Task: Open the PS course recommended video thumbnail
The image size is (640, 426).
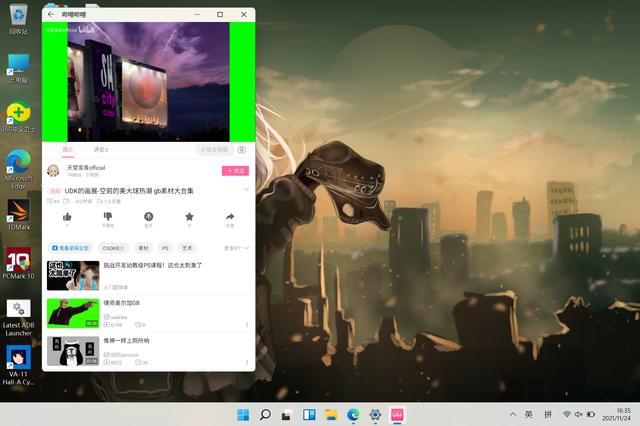Action: [73, 275]
